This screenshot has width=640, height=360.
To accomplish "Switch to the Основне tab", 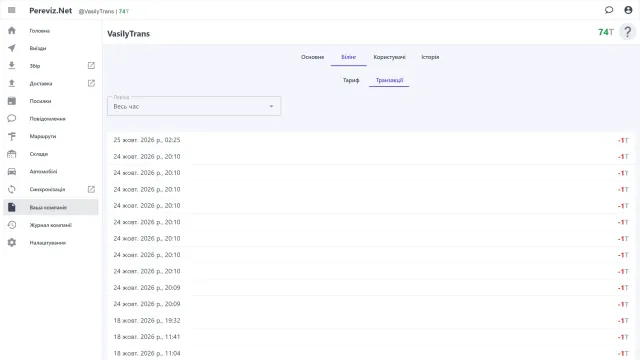I will [313, 57].
